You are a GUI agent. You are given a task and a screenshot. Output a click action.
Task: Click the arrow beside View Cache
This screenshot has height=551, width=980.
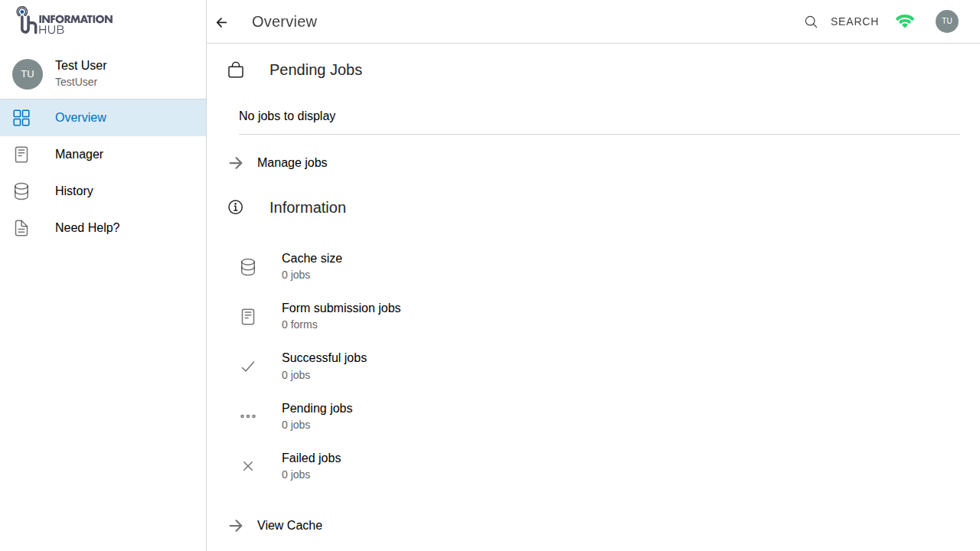tap(236, 526)
